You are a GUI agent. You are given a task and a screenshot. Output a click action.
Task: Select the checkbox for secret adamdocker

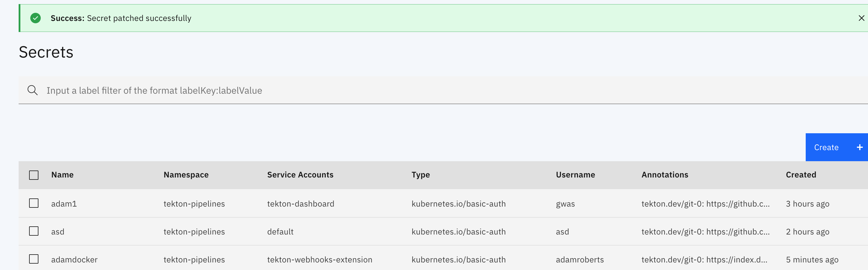click(x=33, y=259)
